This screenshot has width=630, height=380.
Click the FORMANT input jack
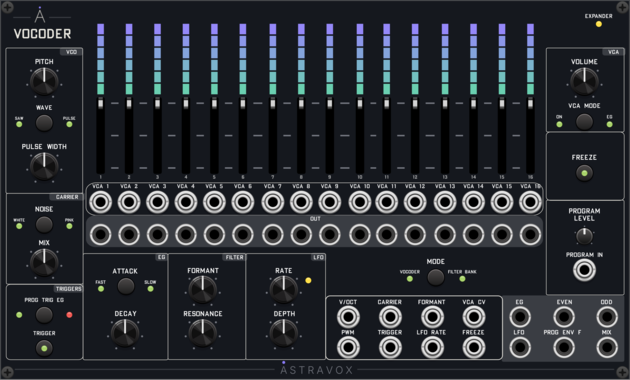pyautogui.click(x=432, y=317)
